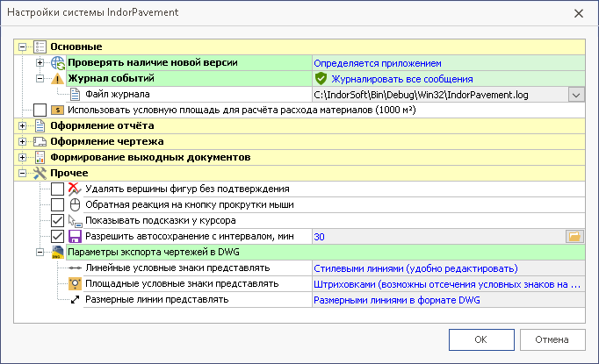Click the Отмена button
This screenshot has width=599, height=364.
click(552, 339)
